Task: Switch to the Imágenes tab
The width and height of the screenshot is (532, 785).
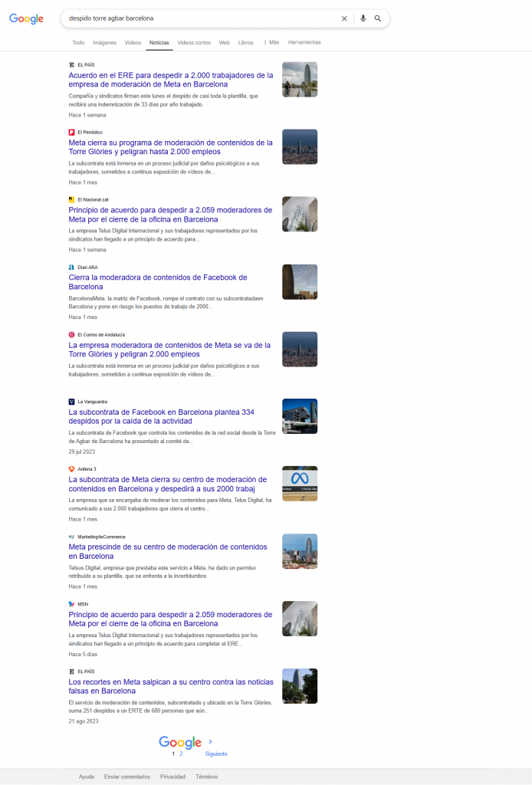Action: (104, 43)
